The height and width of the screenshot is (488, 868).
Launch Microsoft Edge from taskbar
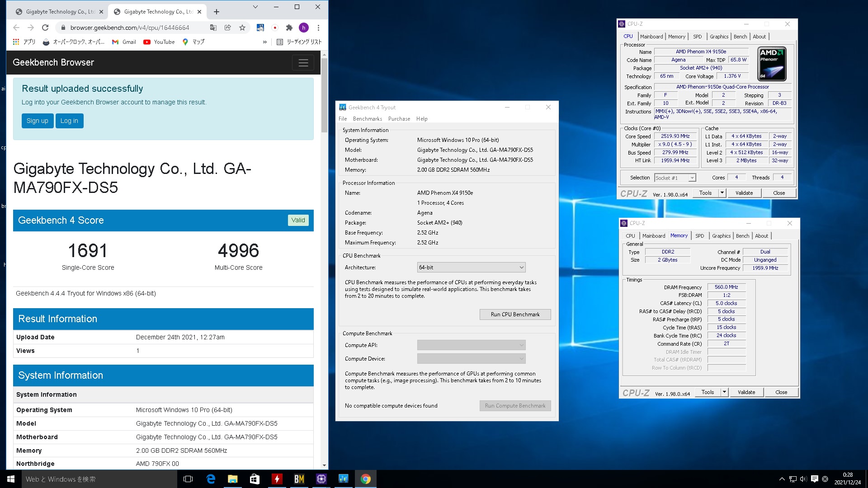211,479
